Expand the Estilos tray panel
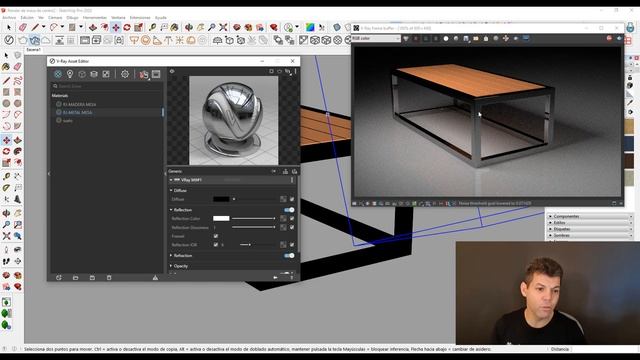Image resolution: width=640 pixels, height=360 pixels. click(x=590, y=223)
